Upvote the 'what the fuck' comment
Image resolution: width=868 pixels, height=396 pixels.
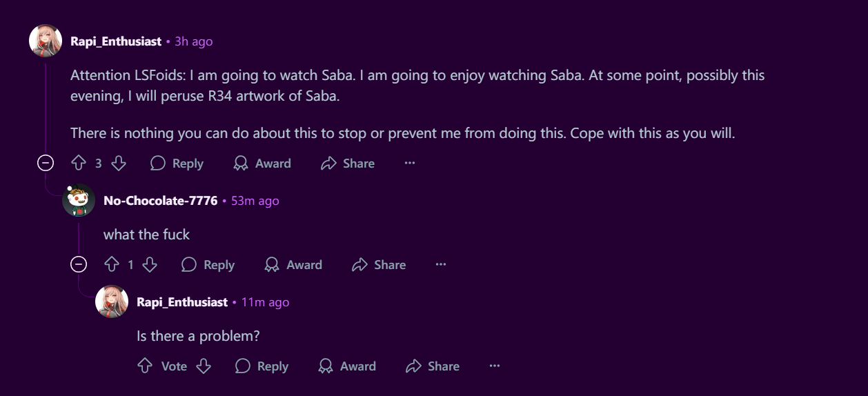click(x=111, y=265)
